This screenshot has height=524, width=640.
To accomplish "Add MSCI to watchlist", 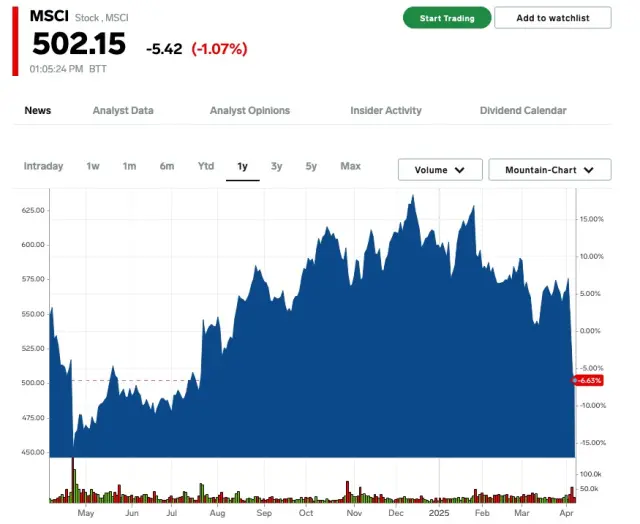I will pyautogui.click(x=553, y=18).
